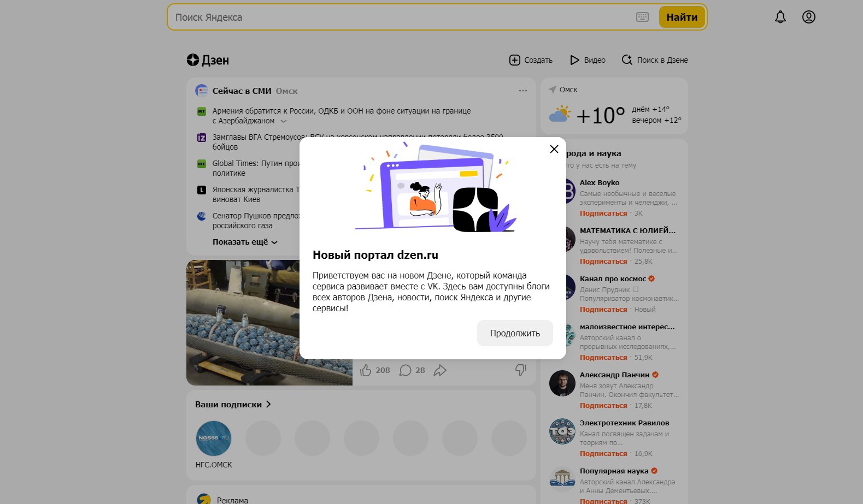Image resolution: width=863 pixels, height=504 pixels.
Task: Open Популярная наука channel title
Action: click(x=614, y=471)
